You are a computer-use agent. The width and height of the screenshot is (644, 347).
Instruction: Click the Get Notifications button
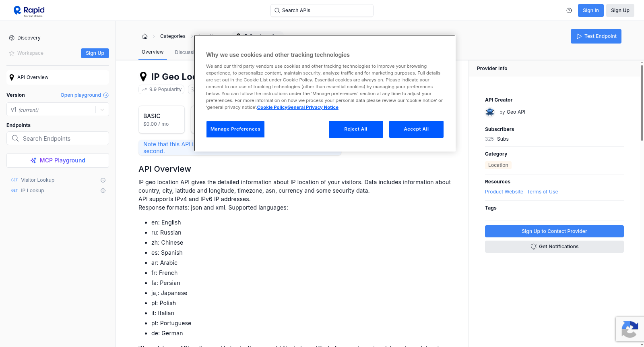pyautogui.click(x=554, y=247)
